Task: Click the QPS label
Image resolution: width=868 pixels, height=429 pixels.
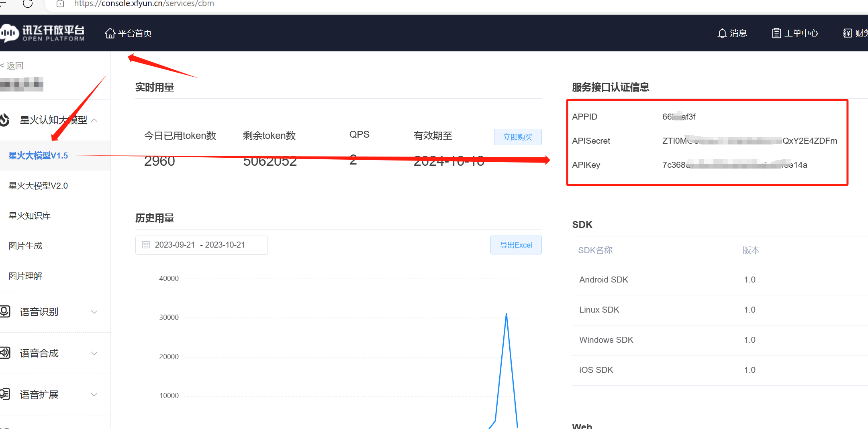Action: coord(359,134)
